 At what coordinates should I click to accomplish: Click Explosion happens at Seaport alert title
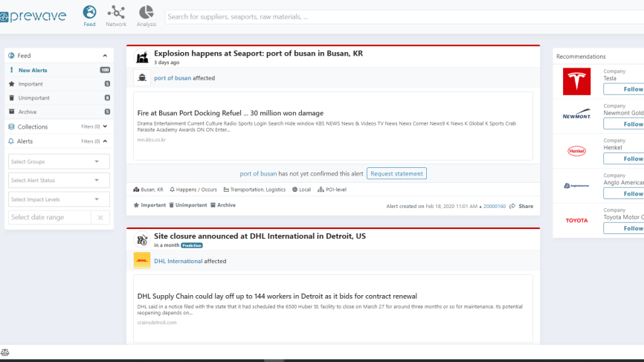click(258, 54)
